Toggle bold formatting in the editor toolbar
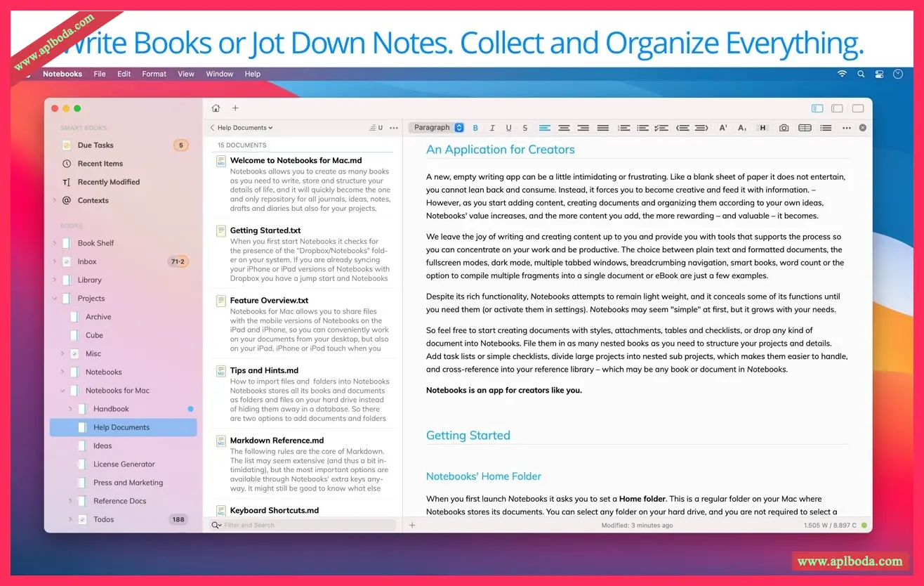Image resolution: width=924 pixels, height=586 pixels. [475, 128]
